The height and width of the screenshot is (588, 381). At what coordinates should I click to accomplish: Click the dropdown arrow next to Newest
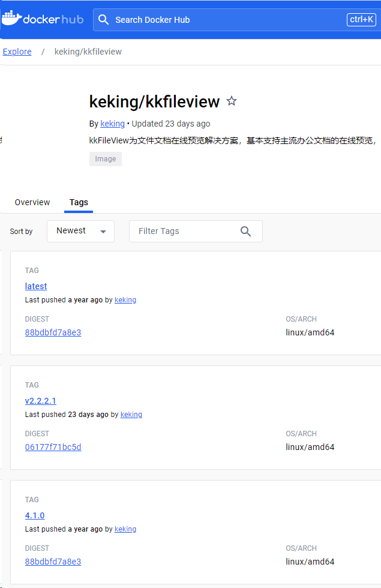(102, 231)
